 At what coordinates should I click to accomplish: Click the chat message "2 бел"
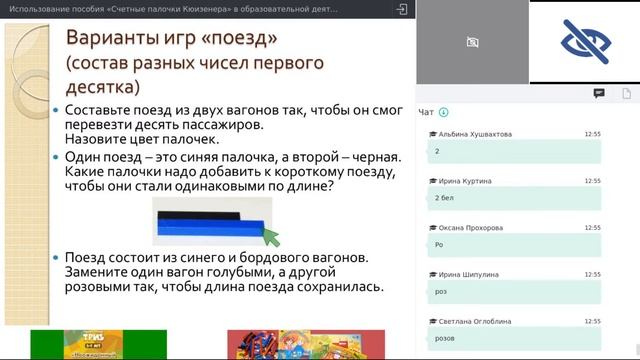pos(514,198)
